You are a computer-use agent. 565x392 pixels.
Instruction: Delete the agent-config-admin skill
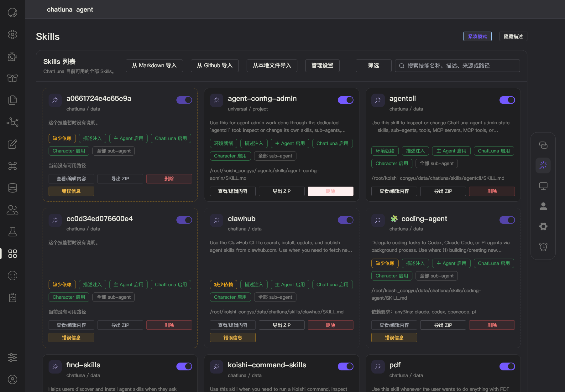[x=331, y=191]
